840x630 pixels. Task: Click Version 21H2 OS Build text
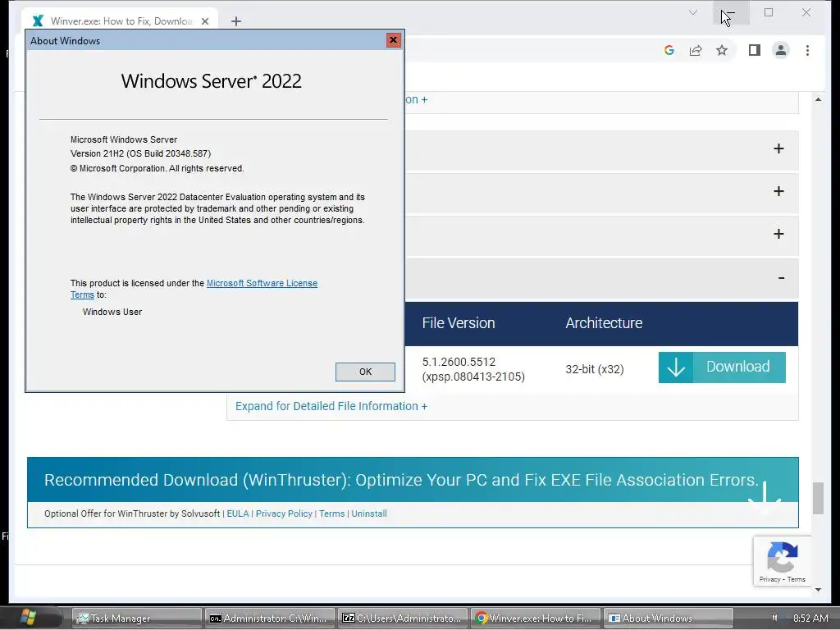tap(140, 153)
